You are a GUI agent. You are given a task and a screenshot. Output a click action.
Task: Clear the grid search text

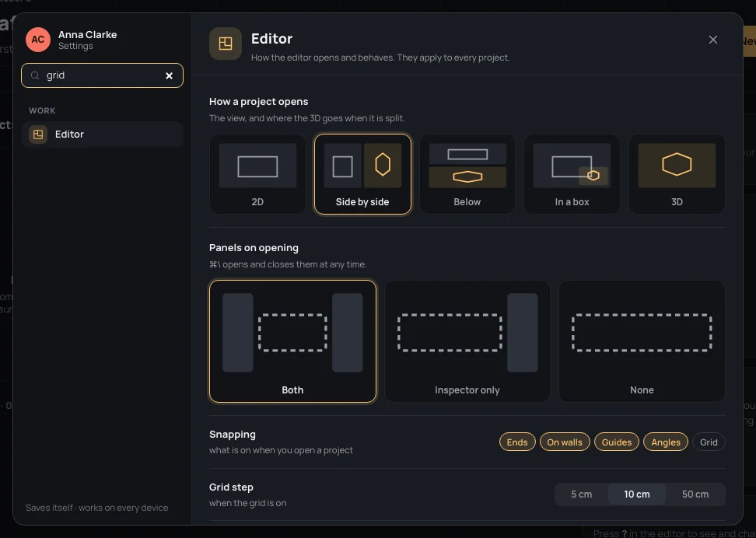click(170, 75)
